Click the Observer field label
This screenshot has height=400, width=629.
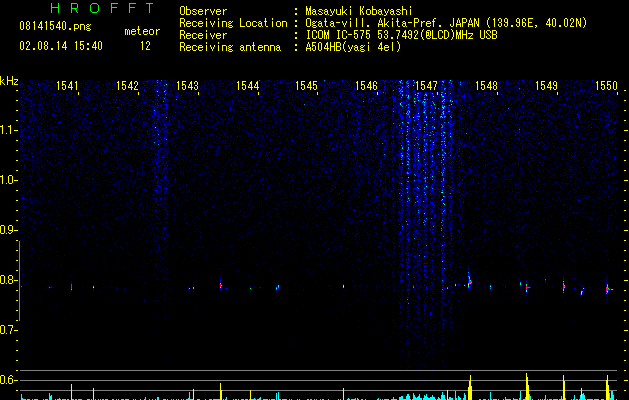point(203,11)
